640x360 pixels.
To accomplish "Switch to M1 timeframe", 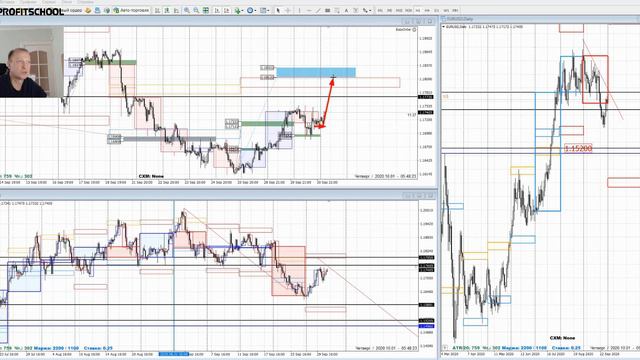I will [380, 10].
